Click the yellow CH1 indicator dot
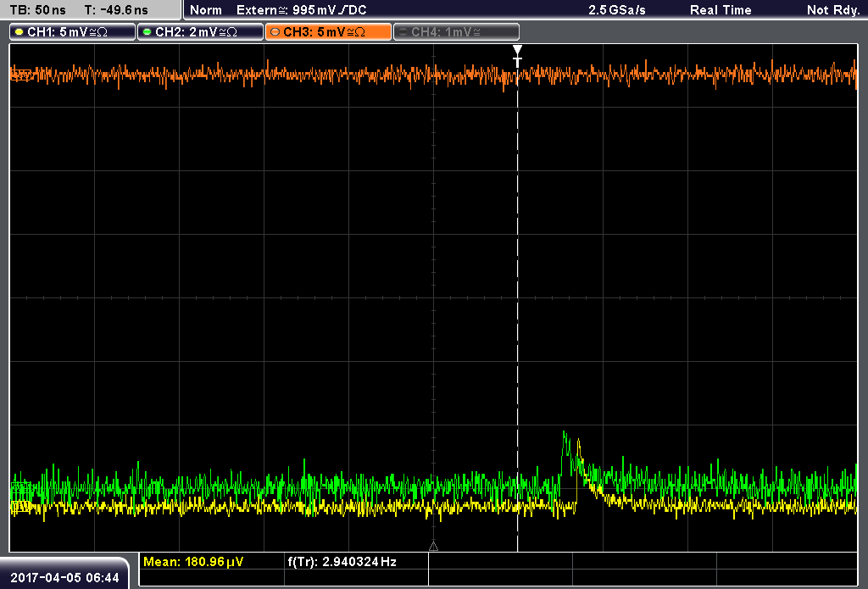Screen dimensions: 868x589 click(20, 32)
